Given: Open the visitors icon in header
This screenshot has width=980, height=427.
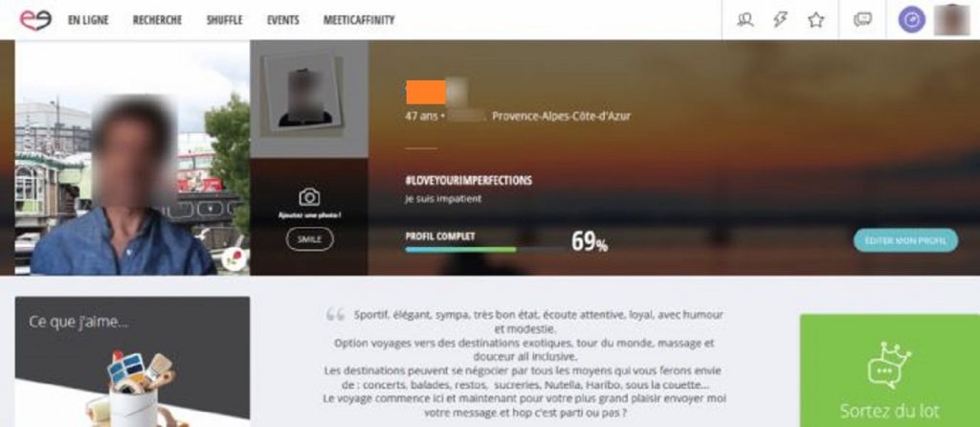Looking at the screenshot, I should (x=745, y=20).
